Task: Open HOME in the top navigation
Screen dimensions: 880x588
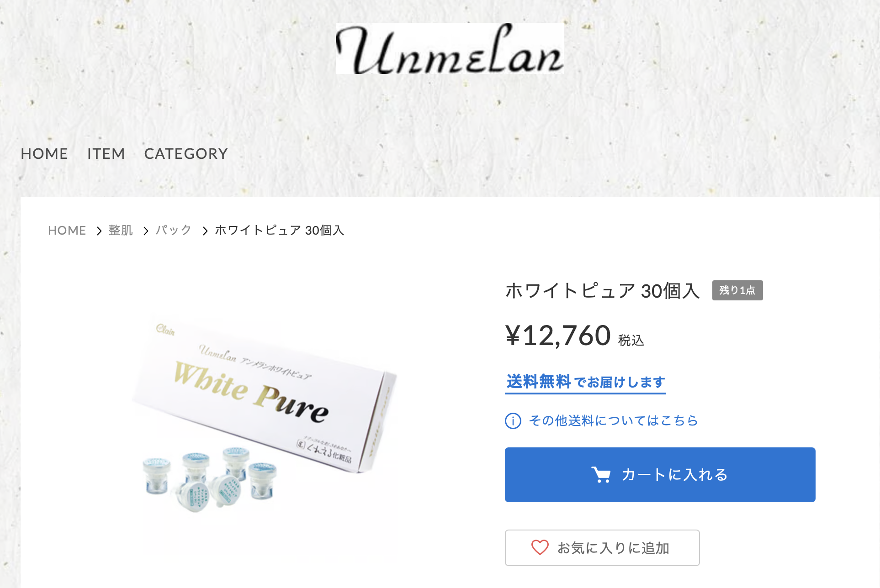Action: pyautogui.click(x=44, y=154)
